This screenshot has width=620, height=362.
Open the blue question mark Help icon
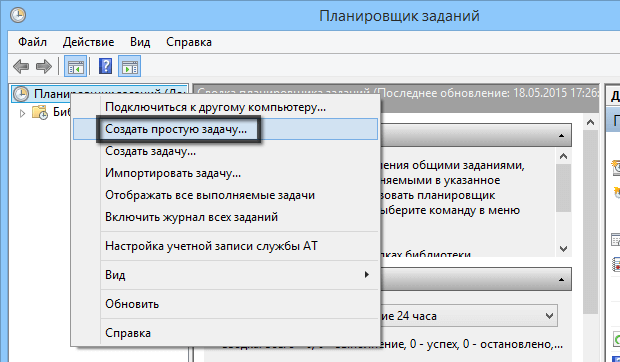tap(105, 66)
